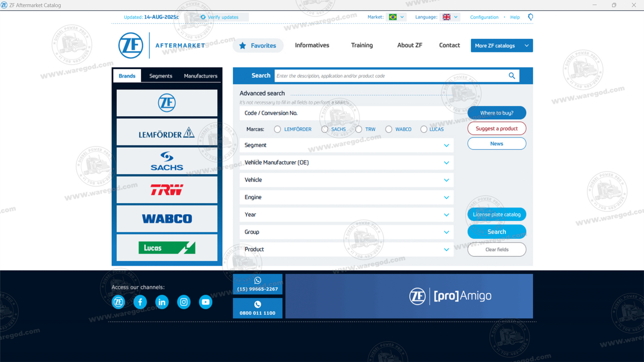
Task: Open the ZF channel icon in footer
Action: click(x=118, y=302)
